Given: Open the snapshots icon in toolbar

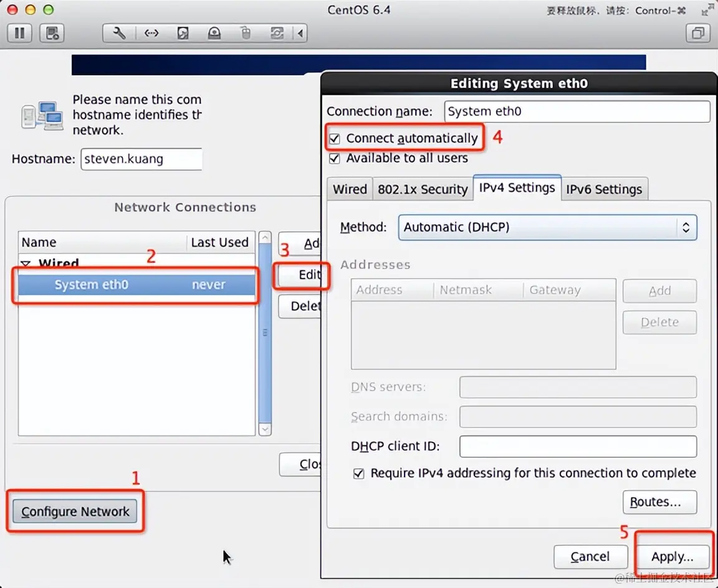Looking at the screenshot, I should 52,33.
